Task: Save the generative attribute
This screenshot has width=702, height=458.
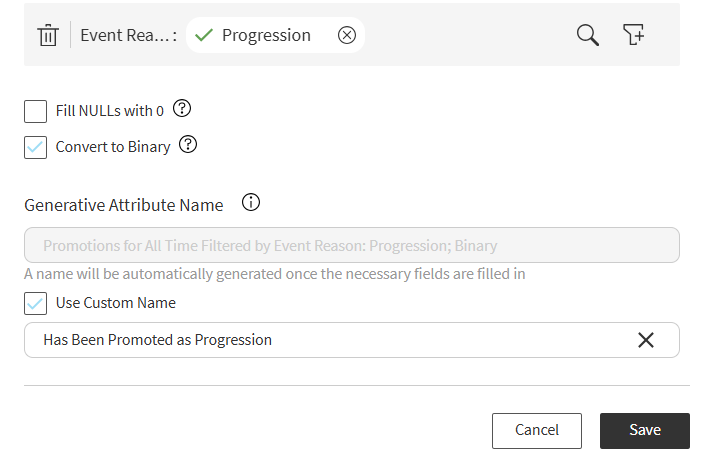Action: (x=645, y=431)
